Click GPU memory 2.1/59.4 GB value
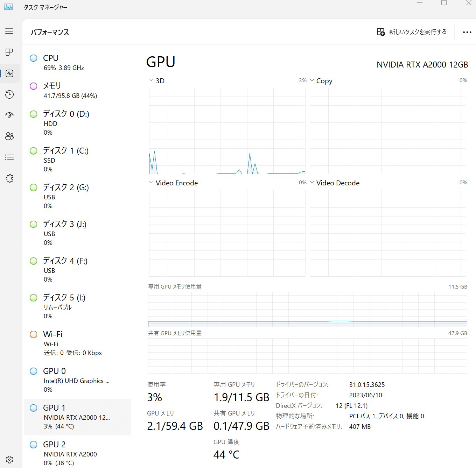476x468 pixels. (x=175, y=426)
